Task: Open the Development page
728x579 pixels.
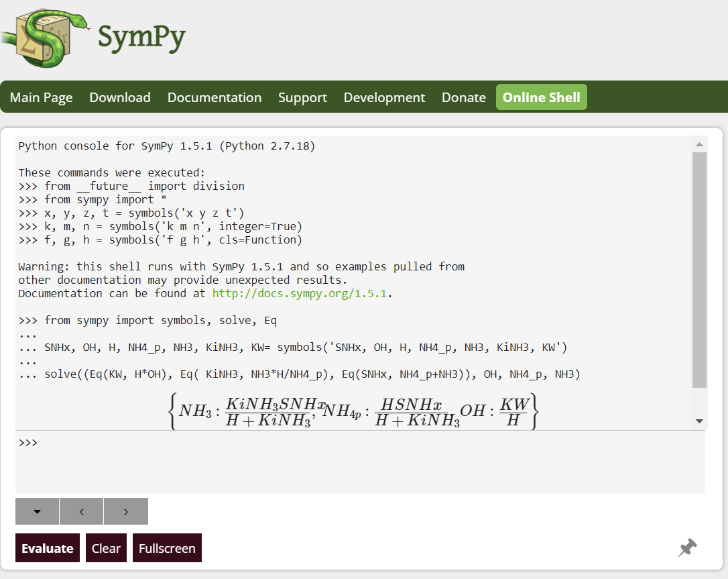Action: tap(384, 97)
